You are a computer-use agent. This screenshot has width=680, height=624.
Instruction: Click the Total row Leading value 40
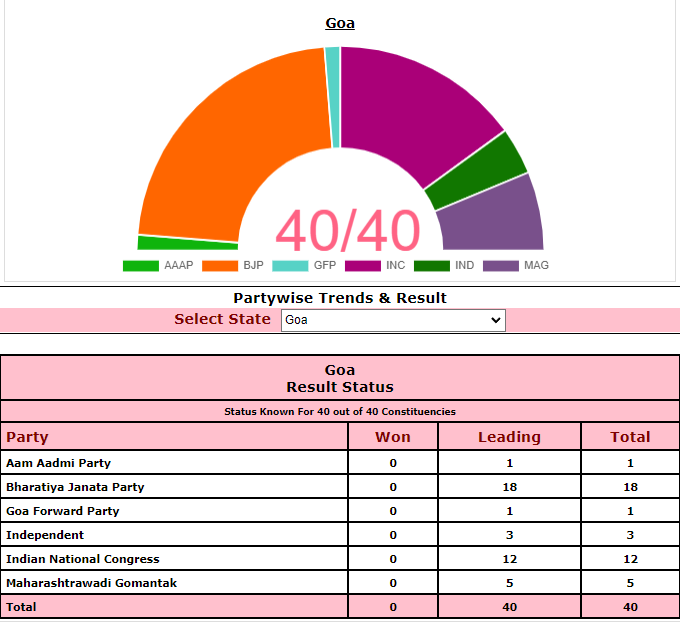510,607
